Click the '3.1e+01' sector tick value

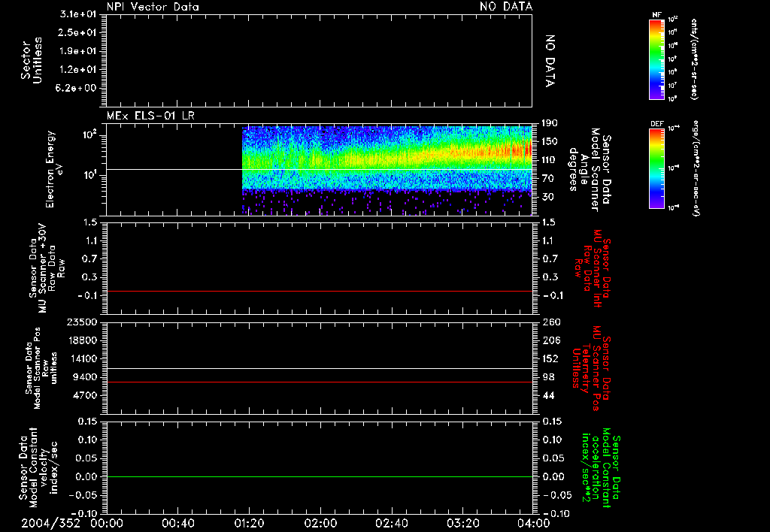[78, 14]
